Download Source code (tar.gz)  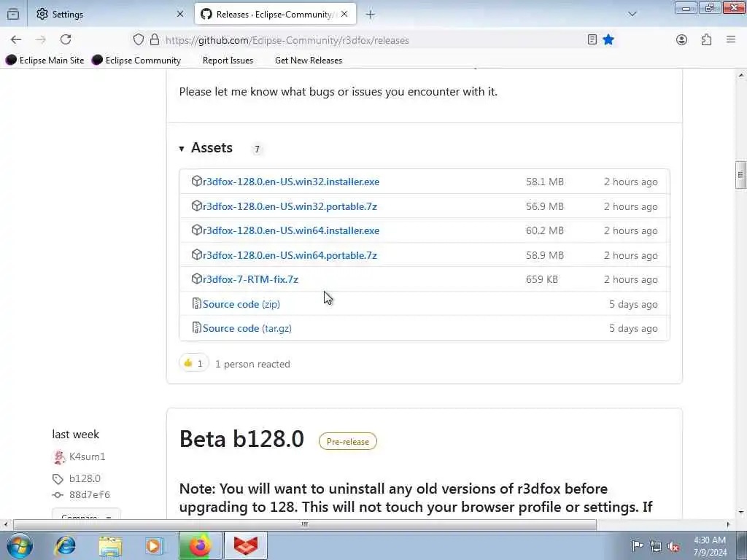point(247,329)
